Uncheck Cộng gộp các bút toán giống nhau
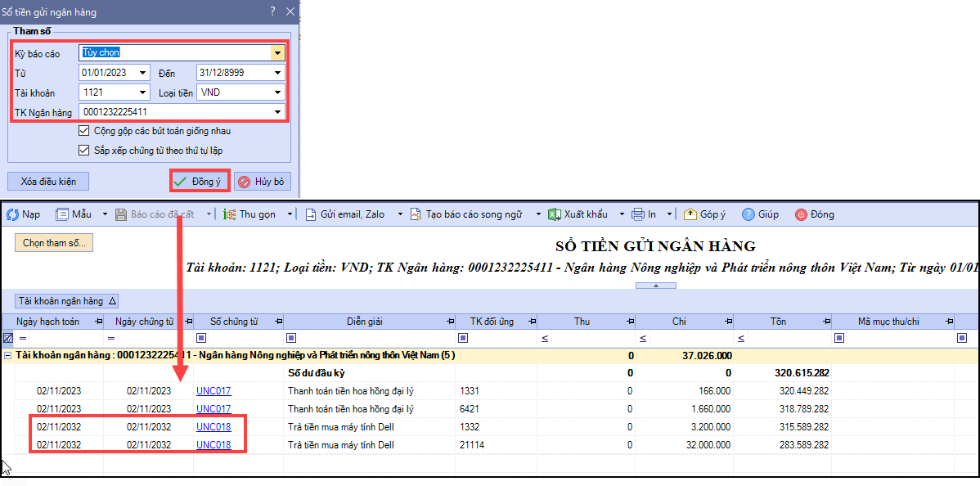Screen dimensions: 980x486 tap(84, 131)
